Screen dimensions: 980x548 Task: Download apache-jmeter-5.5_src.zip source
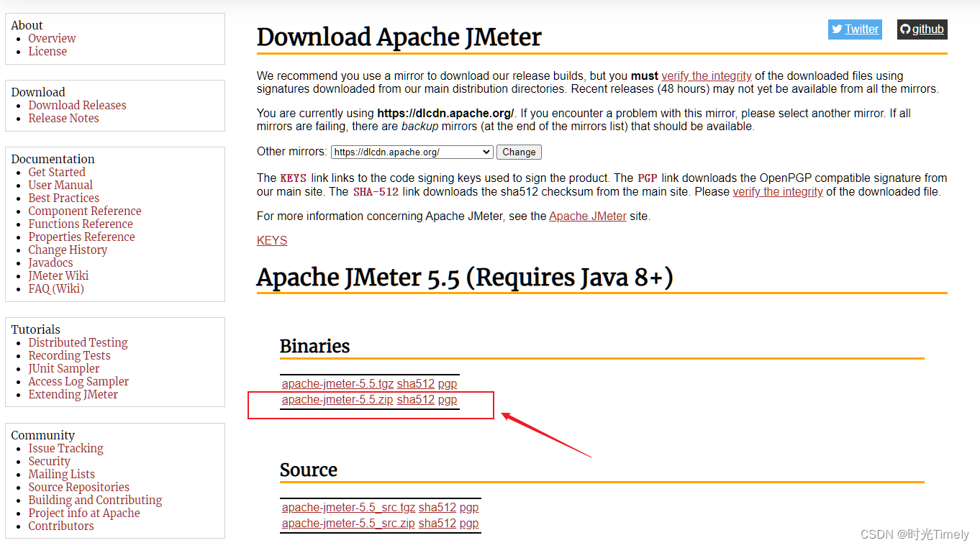tap(348, 524)
